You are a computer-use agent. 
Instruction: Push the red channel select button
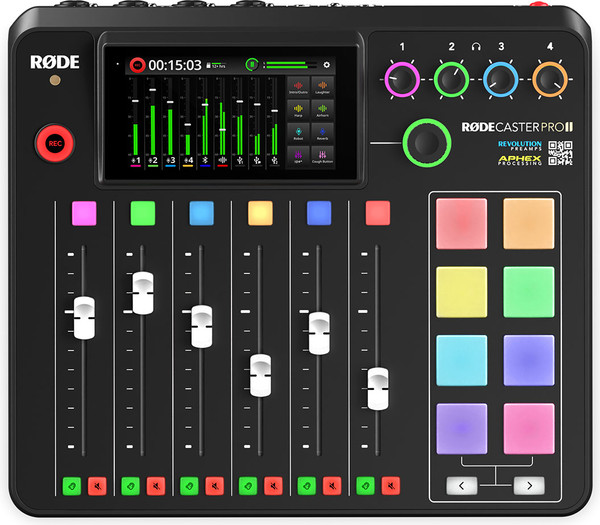[x=378, y=213]
